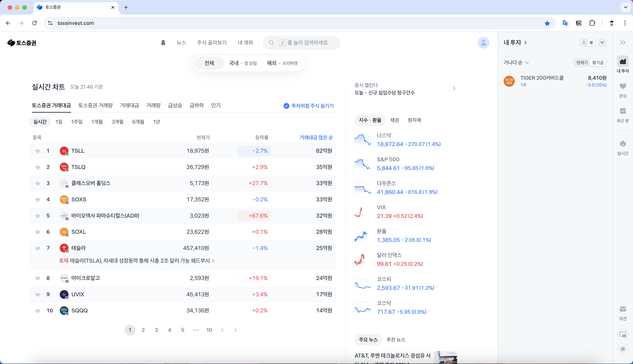Select 내 계좌 nav menu
Image resolution: width=633 pixels, height=364 pixels.
[x=245, y=43]
